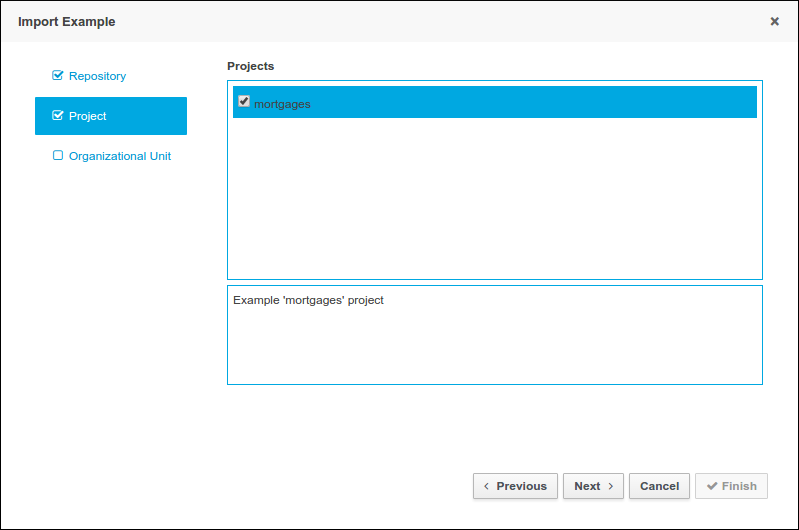The height and width of the screenshot is (530, 799).
Task: Uncheck the mortgages project checkbox
Action: (243, 101)
